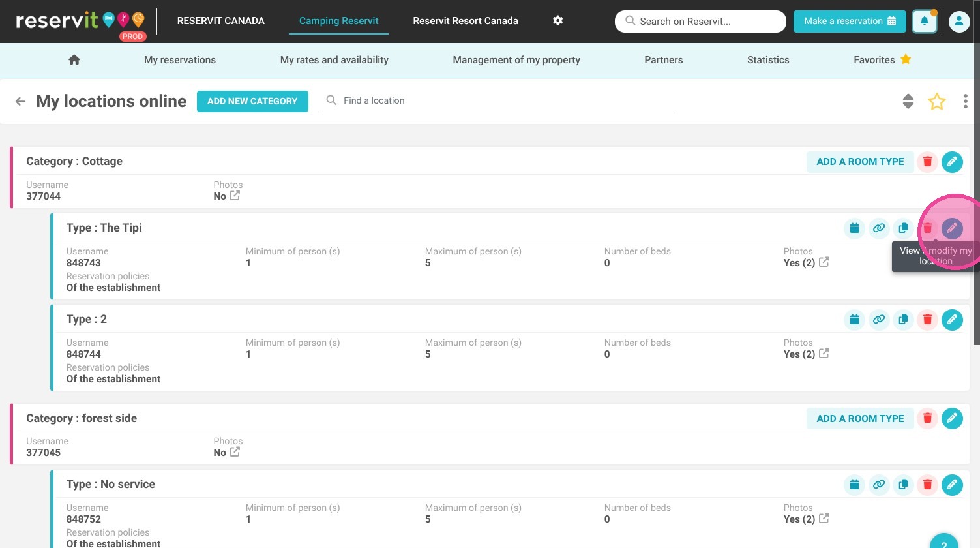Viewport: 980px width, 548px height.
Task: Open calendar for The Tipi type
Action: pyautogui.click(x=854, y=228)
